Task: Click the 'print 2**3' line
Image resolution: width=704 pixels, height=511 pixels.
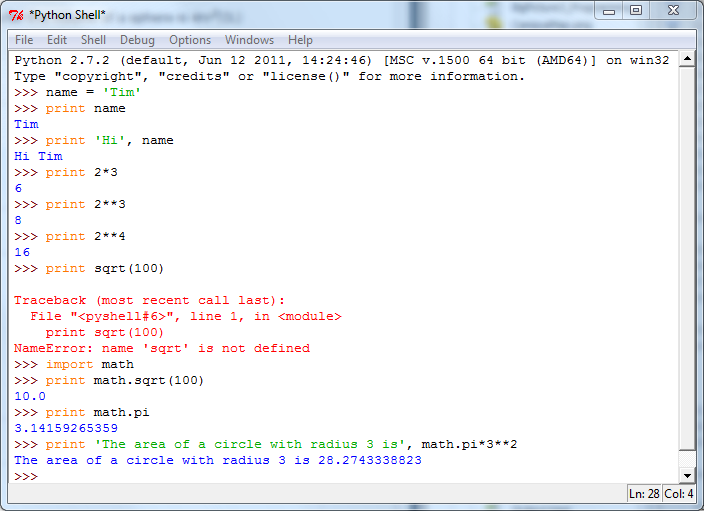Action: 70,205
